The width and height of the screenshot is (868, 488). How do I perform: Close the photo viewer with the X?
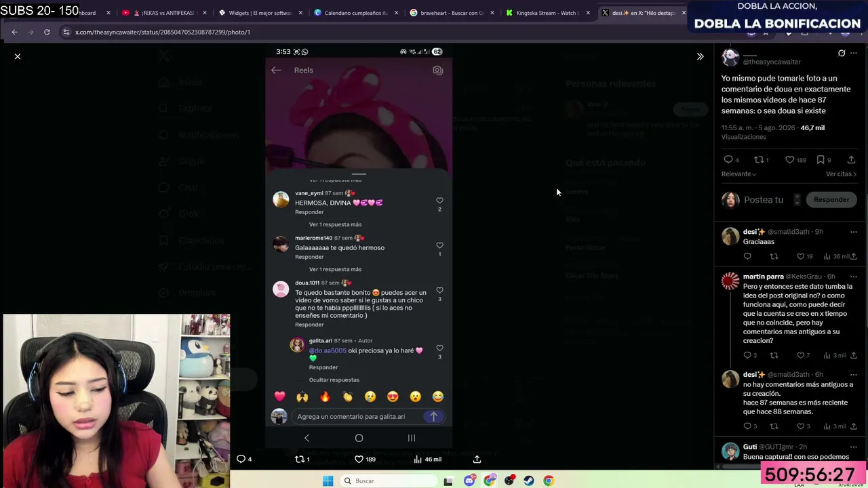tap(18, 56)
